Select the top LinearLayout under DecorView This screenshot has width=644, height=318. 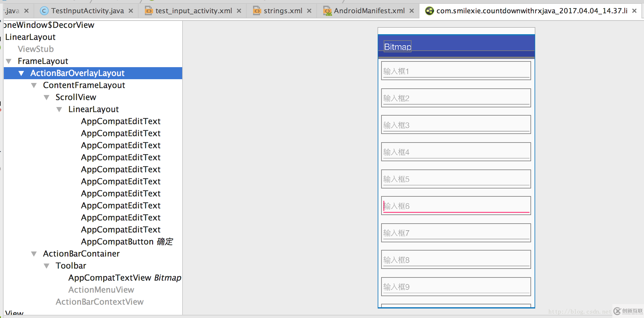coord(30,37)
